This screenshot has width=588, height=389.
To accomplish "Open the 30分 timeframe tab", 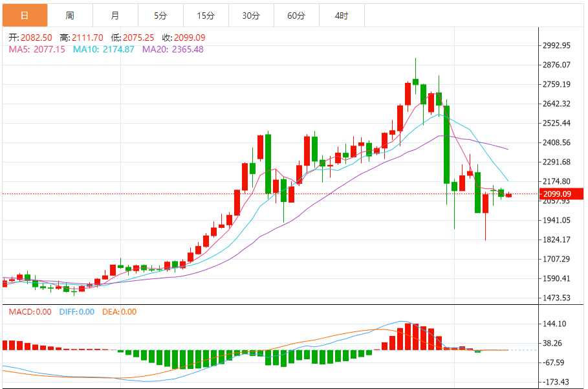I will click(x=251, y=16).
